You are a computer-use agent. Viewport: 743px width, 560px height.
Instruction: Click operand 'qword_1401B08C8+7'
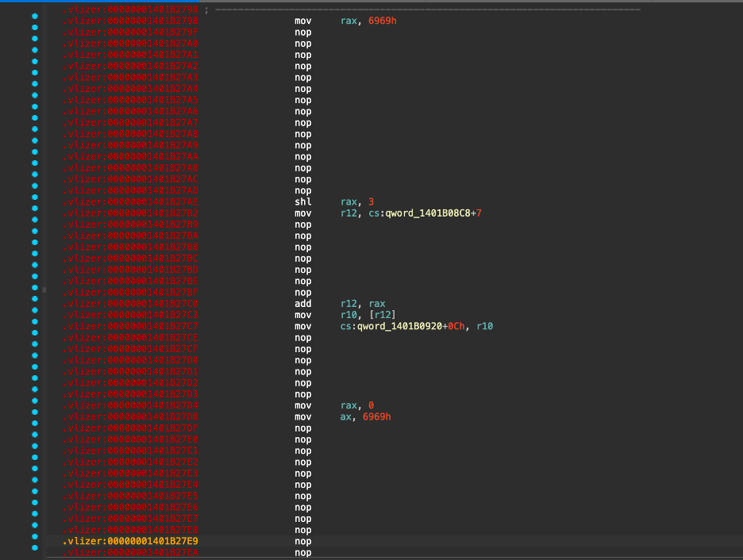(x=433, y=213)
